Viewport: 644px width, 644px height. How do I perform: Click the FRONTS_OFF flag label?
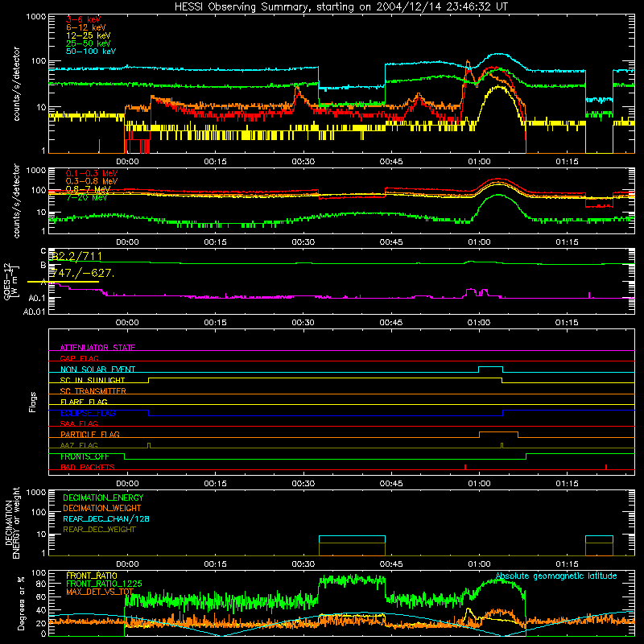(x=85, y=456)
